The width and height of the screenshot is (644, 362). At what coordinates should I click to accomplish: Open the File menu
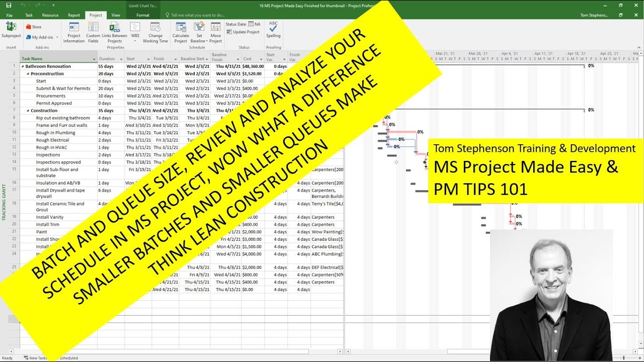(x=9, y=15)
